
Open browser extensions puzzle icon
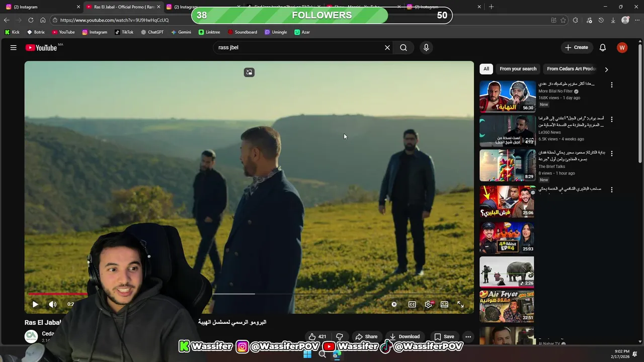click(576, 20)
